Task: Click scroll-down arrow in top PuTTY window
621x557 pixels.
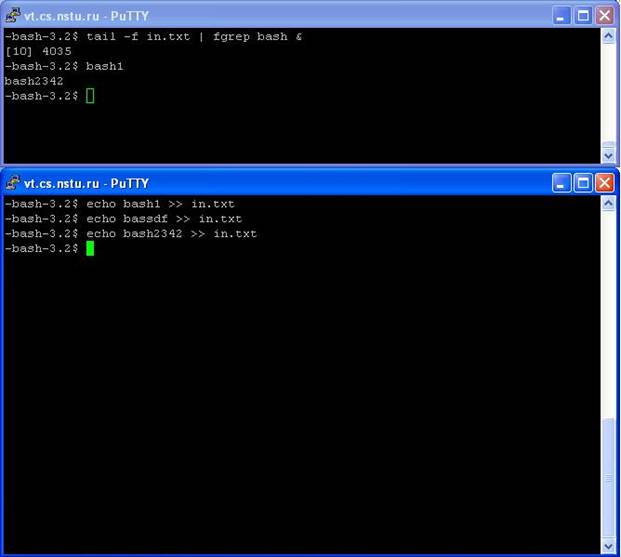Action: point(608,156)
